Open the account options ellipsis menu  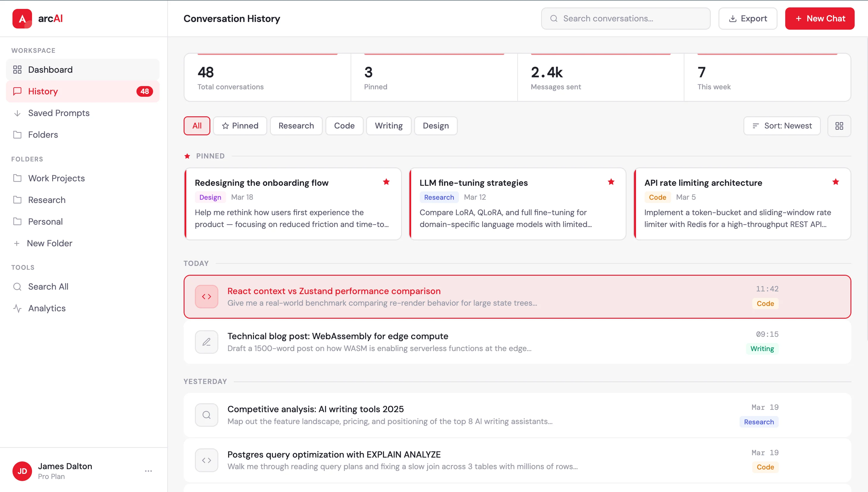[x=148, y=471]
